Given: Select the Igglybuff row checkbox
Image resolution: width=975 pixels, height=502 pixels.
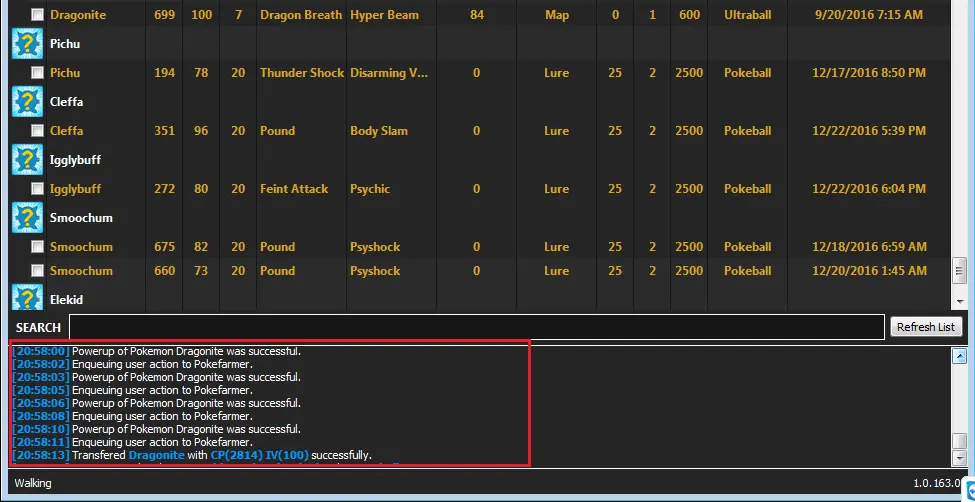Looking at the screenshot, I should point(37,189).
